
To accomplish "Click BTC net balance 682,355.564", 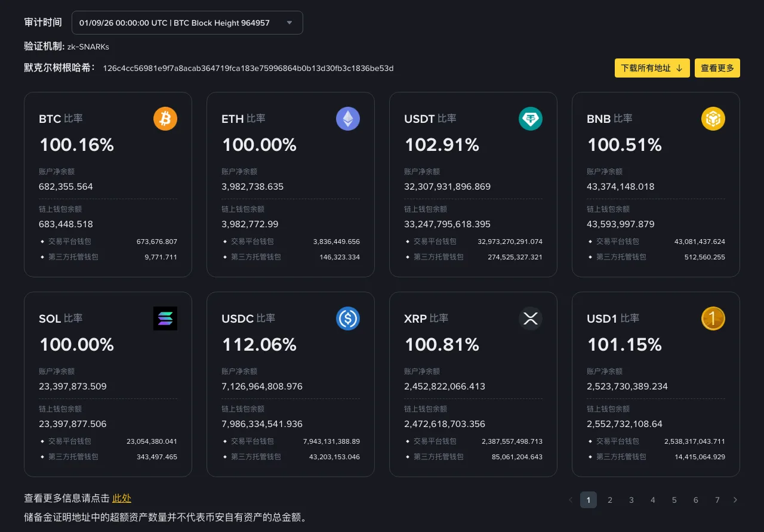I will point(66,187).
